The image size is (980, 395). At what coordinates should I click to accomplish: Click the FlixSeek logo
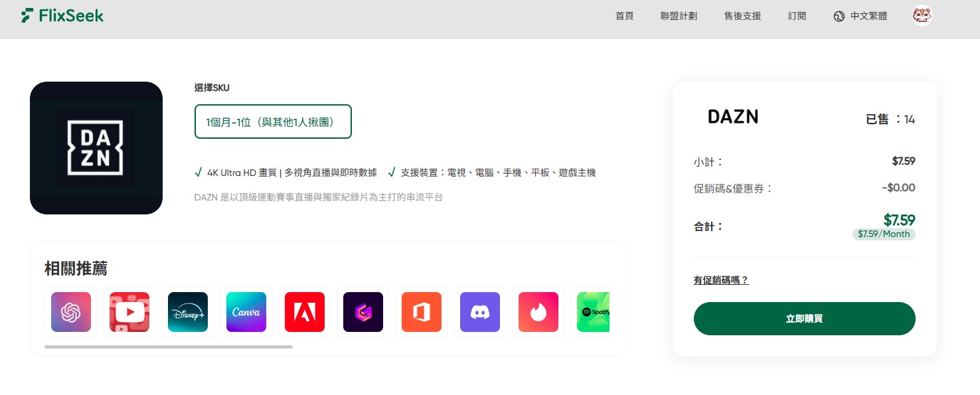62,15
